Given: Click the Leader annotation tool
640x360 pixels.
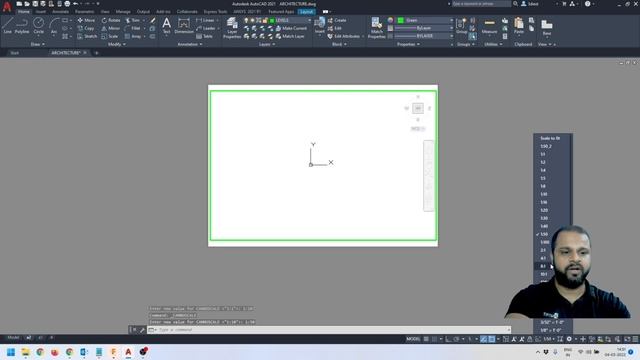Looking at the screenshot, I should (206, 28).
